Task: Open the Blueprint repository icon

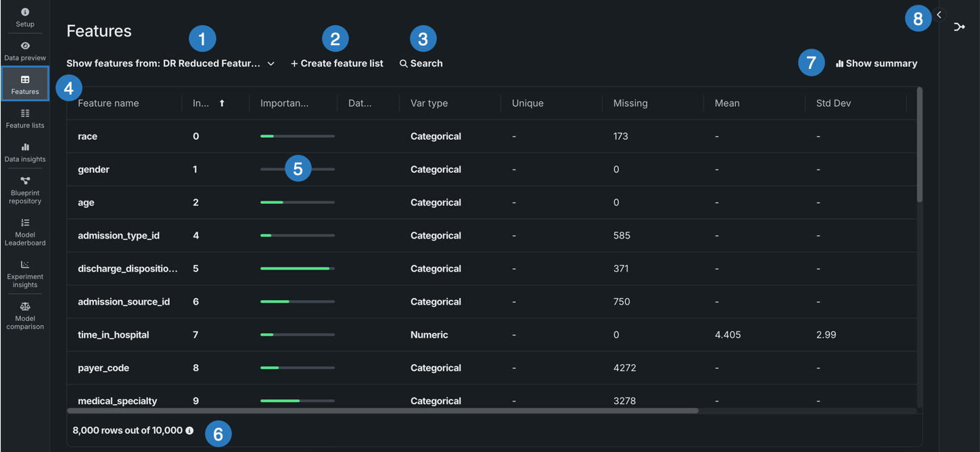Action: 25,181
